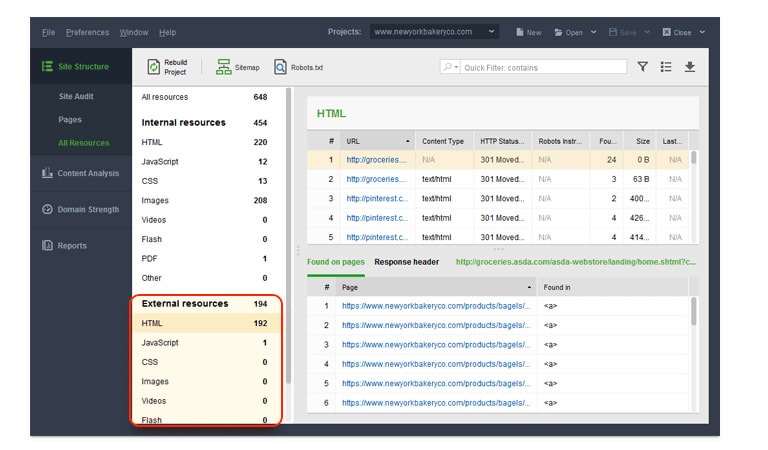Click the Quick Filter input field
The height and width of the screenshot is (450, 768).
pyautogui.click(x=543, y=67)
